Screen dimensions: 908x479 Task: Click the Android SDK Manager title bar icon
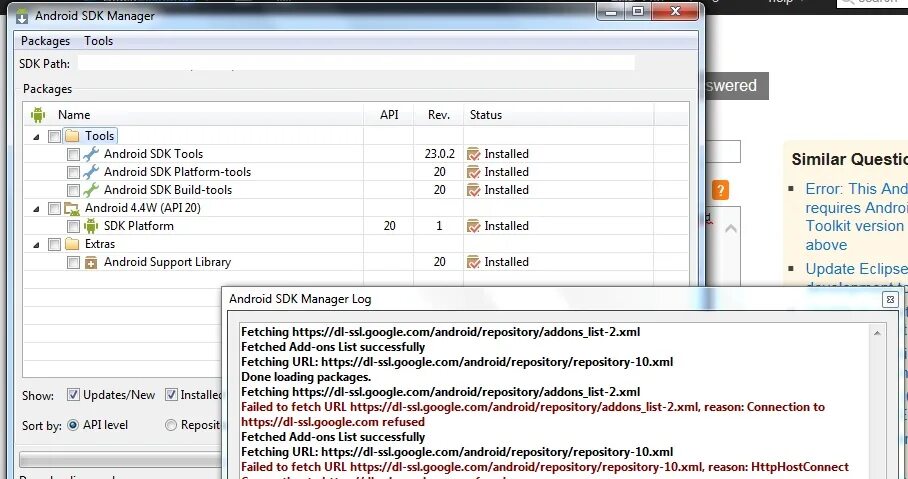coord(22,16)
